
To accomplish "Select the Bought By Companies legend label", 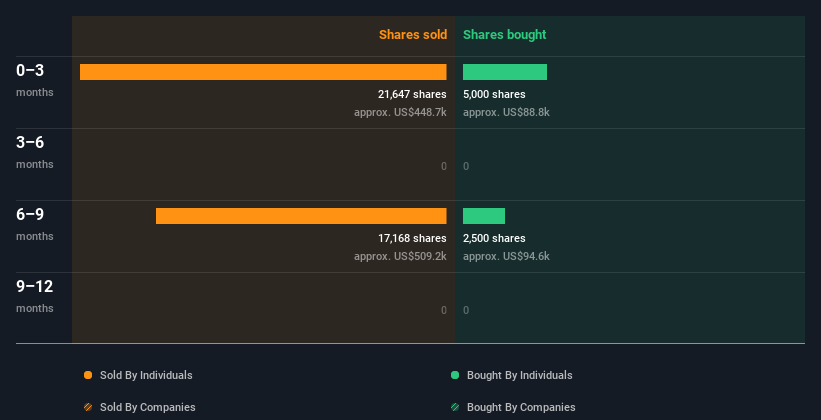I will point(521,407).
